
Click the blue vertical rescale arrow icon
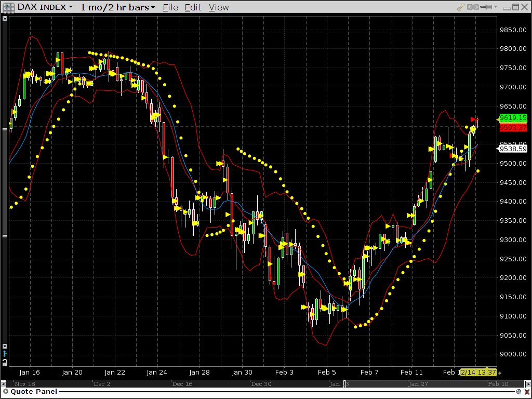(x=5, y=354)
